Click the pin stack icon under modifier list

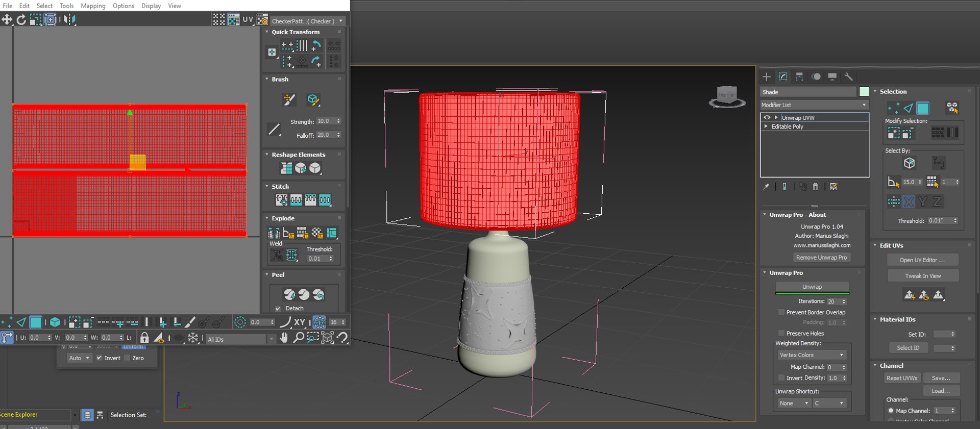(766, 187)
